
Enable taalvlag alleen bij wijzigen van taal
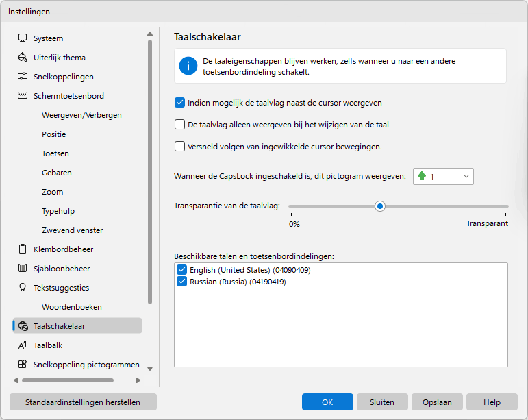[179, 125]
